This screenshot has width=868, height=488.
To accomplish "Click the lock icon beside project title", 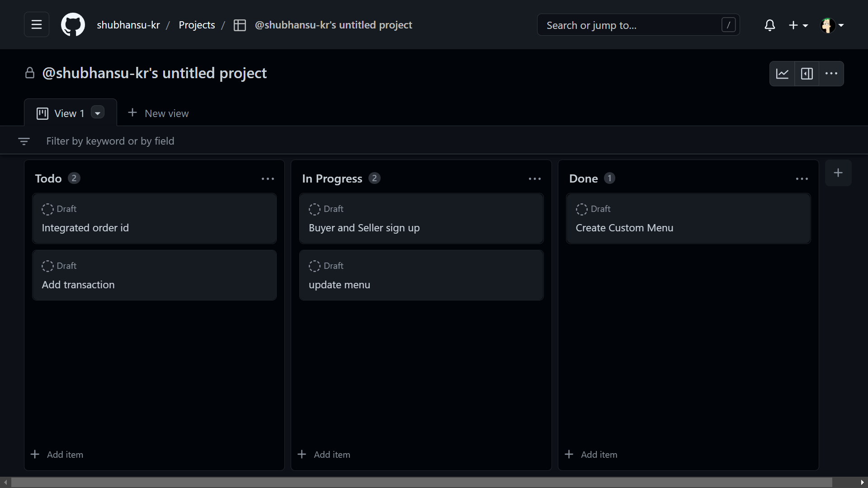I will point(30,73).
